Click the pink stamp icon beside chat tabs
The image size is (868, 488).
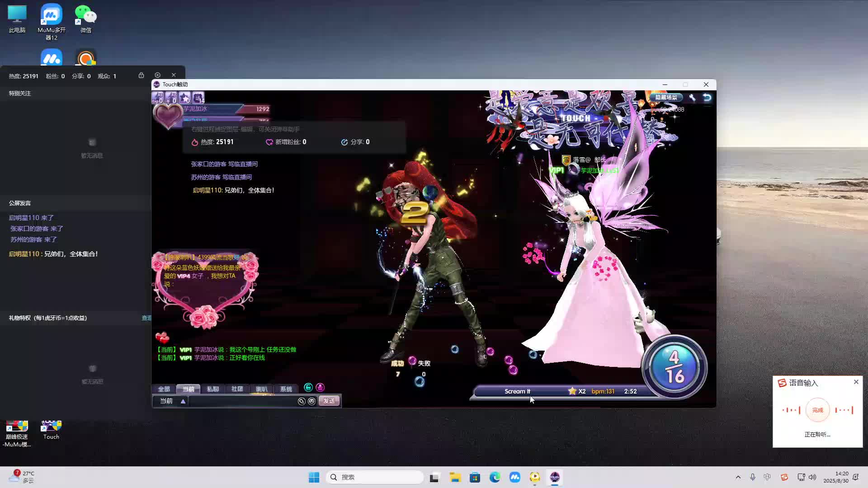tap(320, 388)
